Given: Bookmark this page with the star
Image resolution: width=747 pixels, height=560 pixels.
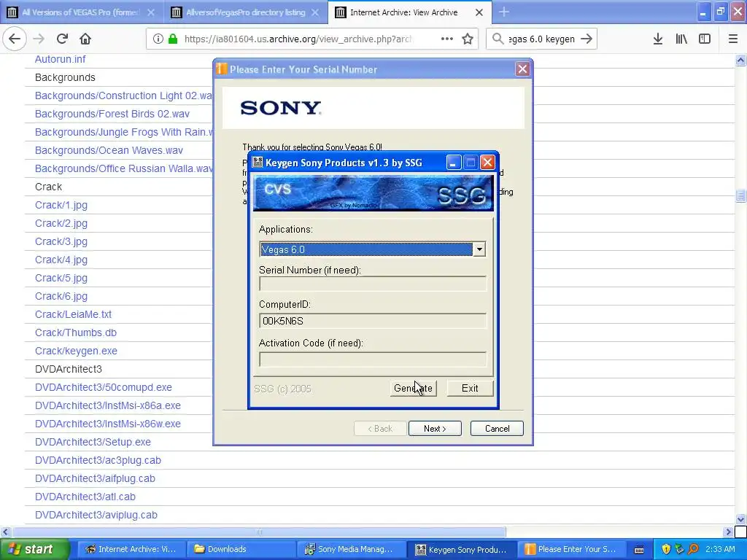Looking at the screenshot, I should [x=468, y=39].
